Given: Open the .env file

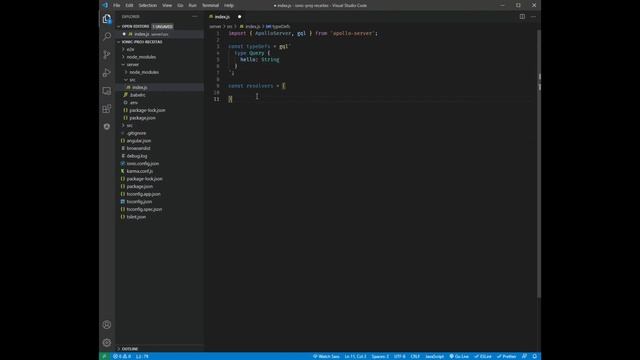Looking at the screenshot, I should 133,102.
